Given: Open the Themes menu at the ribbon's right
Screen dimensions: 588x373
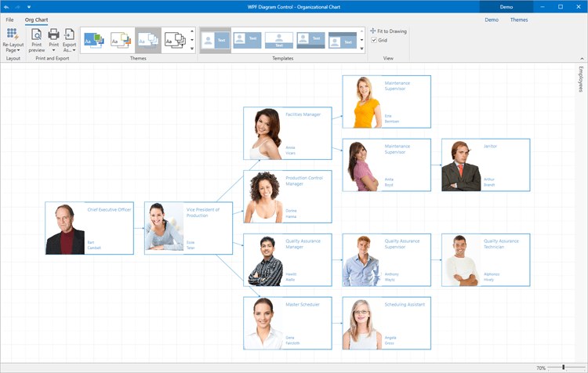Looking at the screenshot, I should pyautogui.click(x=519, y=20).
